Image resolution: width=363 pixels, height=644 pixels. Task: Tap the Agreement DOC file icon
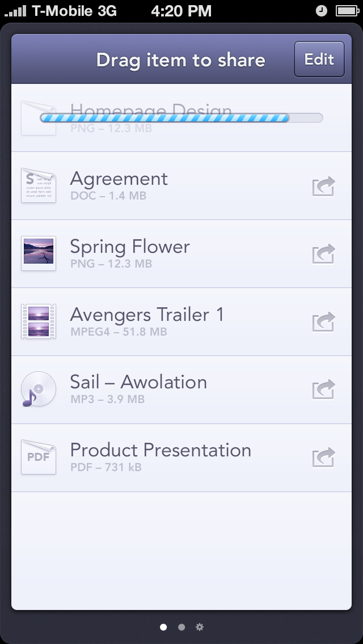coord(39,185)
